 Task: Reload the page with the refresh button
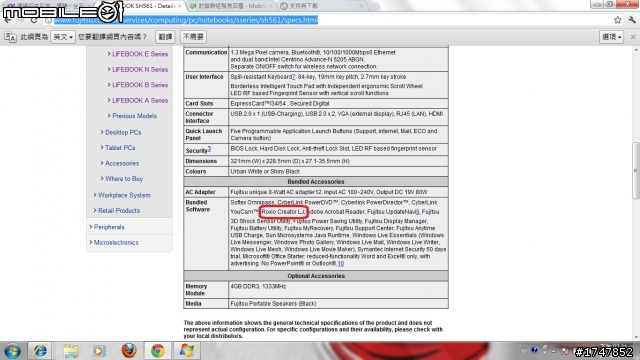coord(34,20)
